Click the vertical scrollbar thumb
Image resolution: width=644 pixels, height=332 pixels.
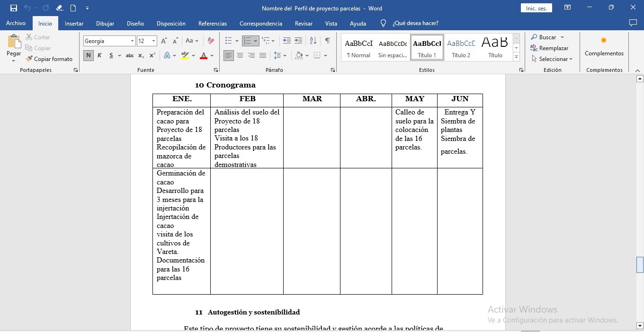[x=640, y=265]
